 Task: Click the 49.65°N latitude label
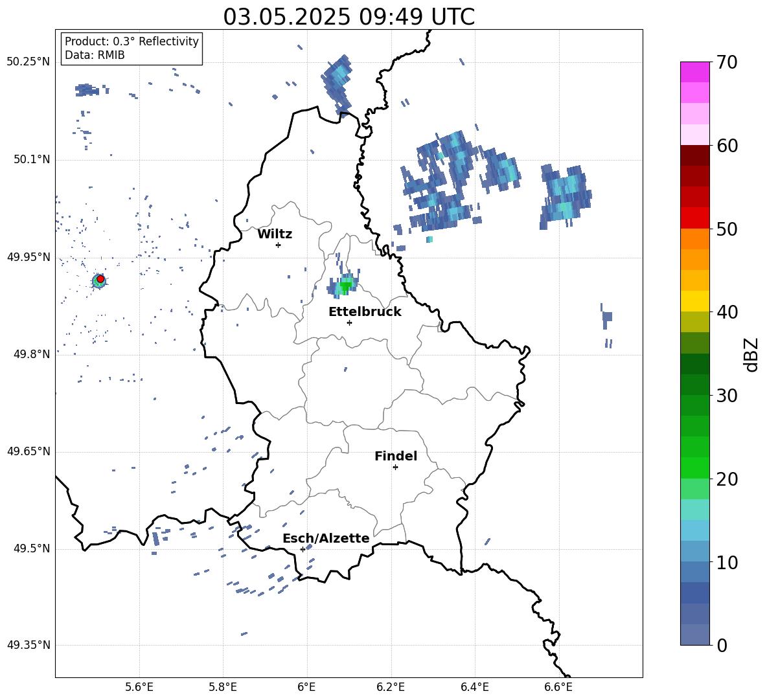click(29, 451)
